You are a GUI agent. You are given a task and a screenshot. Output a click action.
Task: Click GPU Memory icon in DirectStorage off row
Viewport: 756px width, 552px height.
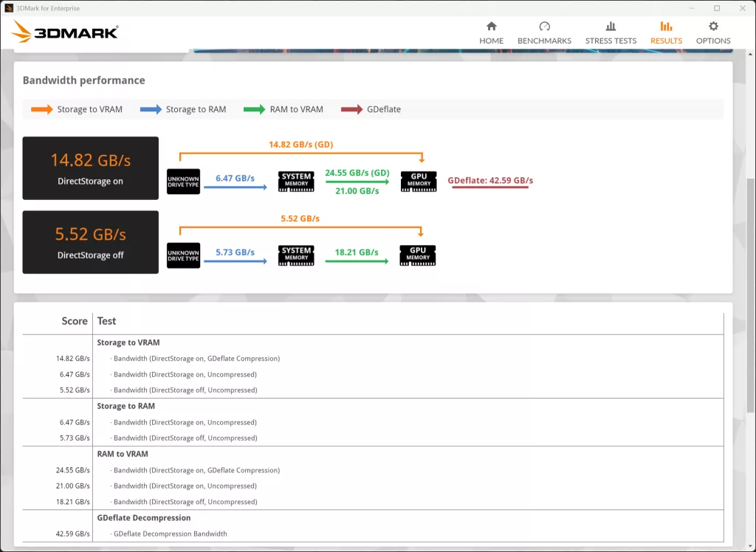click(x=418, y=255)
